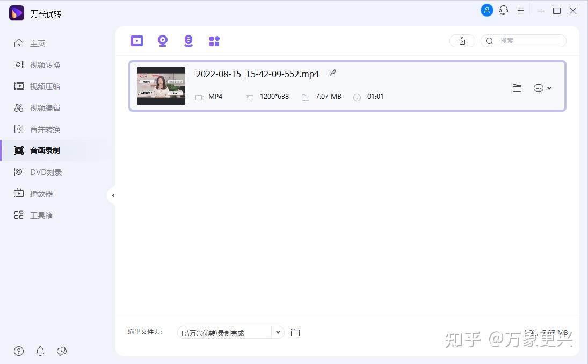Click the search magnifier icon
This screenshot has width=588, height=364.
point(489,41)
